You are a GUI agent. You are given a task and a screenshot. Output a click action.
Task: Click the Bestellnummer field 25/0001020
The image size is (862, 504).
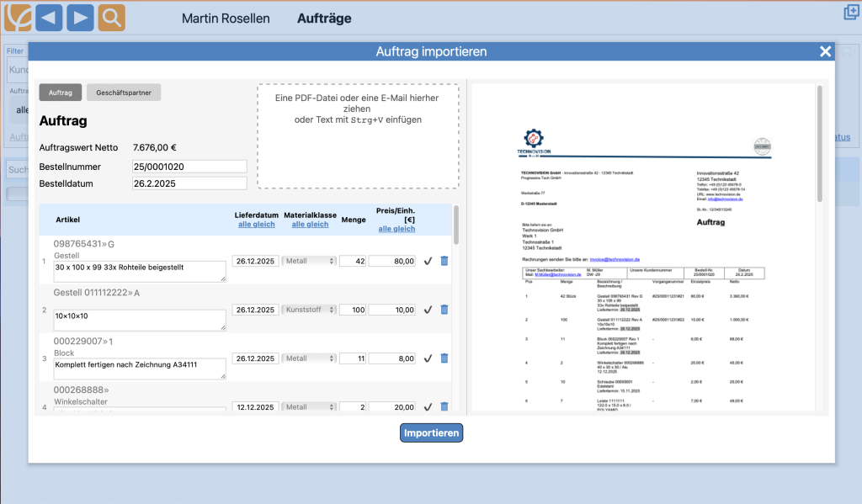189,167
